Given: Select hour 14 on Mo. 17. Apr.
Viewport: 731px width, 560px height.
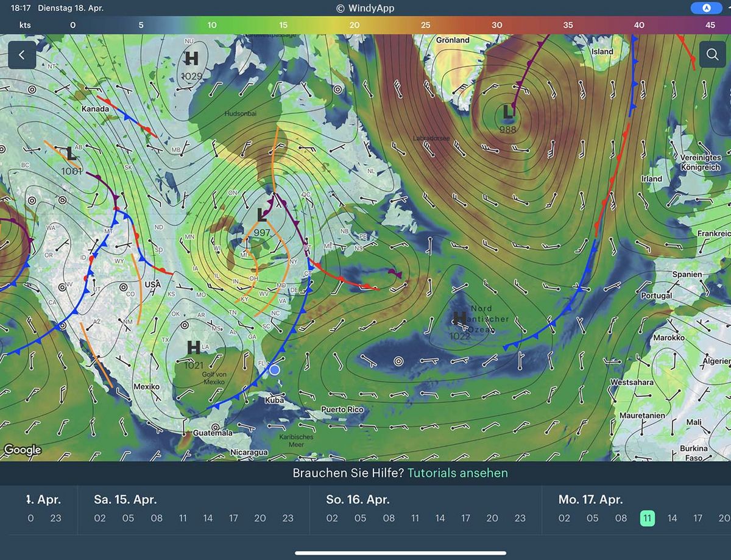Looking at the screenshot, I should (x=672, y=519).
